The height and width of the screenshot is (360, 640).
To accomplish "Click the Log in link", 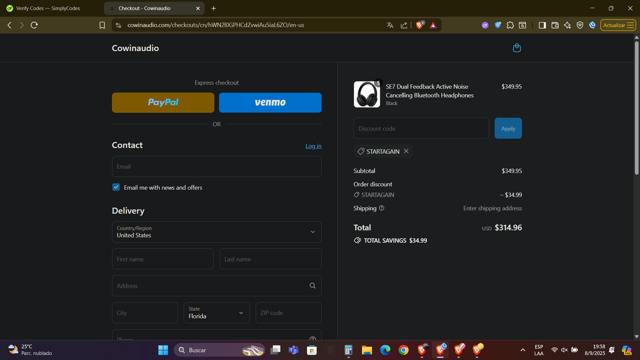I will [x=313, y=146].
